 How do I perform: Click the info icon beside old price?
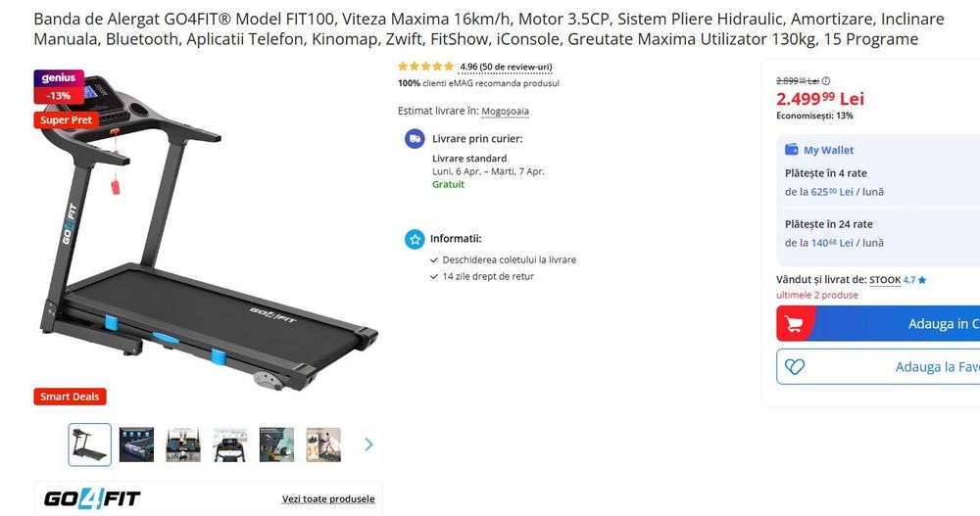pos(825,80)
